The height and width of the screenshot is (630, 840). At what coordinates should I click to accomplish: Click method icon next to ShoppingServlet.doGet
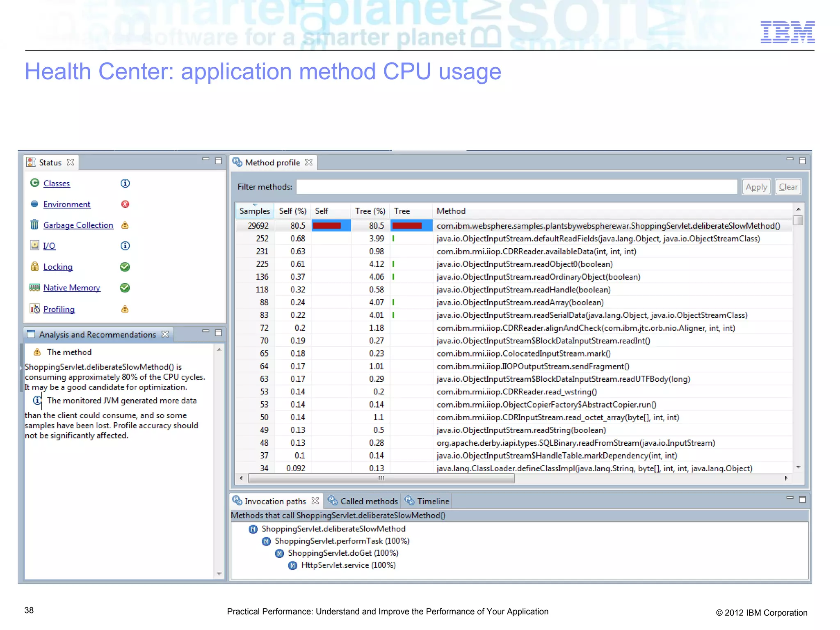pos(280,553)
